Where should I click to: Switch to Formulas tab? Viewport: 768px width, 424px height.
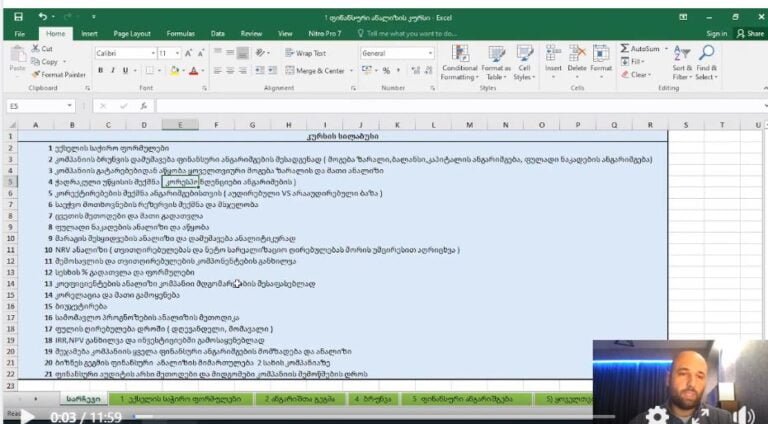click(x=181, y=34)
